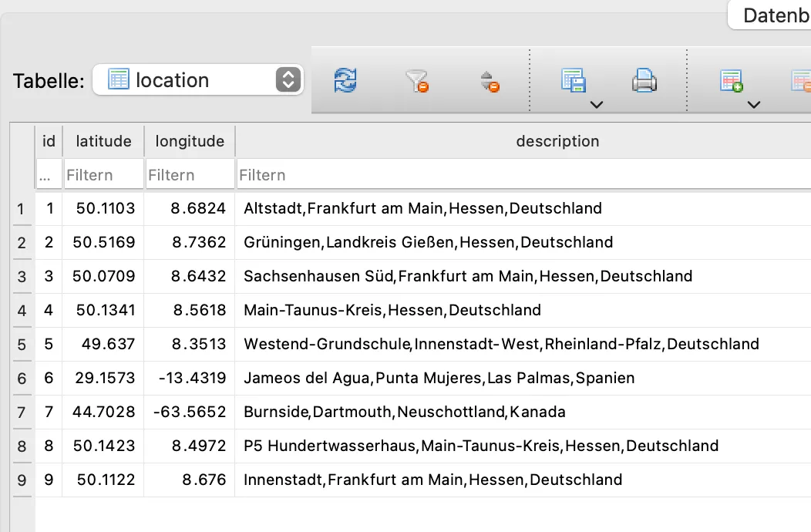
Task: Clear sorting with the sort-remove icon
Action: [490, 82]
